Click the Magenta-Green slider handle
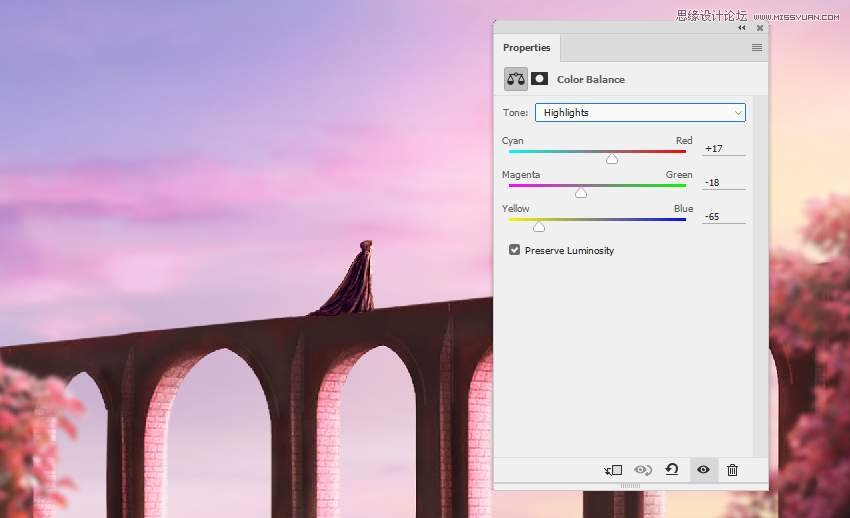 pos(581,193)
